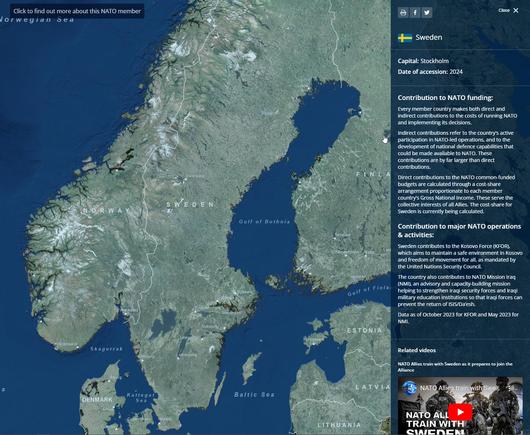Image resolution: width=530 pixels, height=435 pixels.
Task: Open 'NATO Allies train with Sweden' video title
Action: (x=455, y=367)
